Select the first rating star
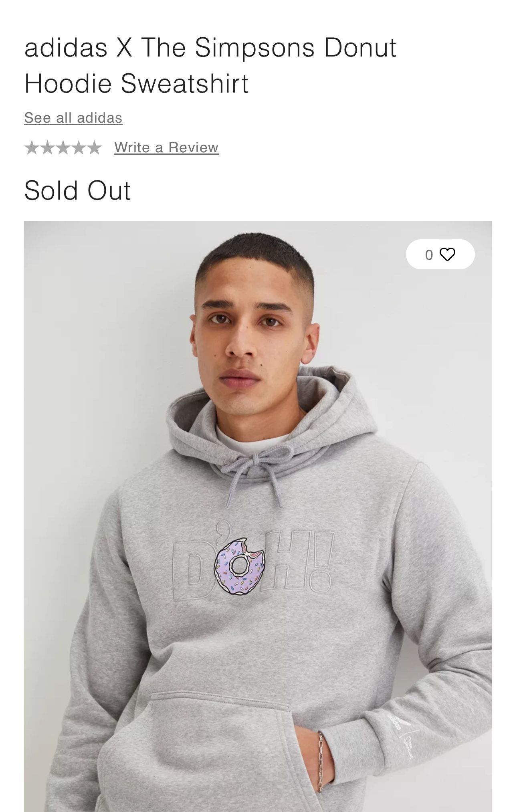The height and width of the screenshot is (812, 517). (x=32, y=148)
